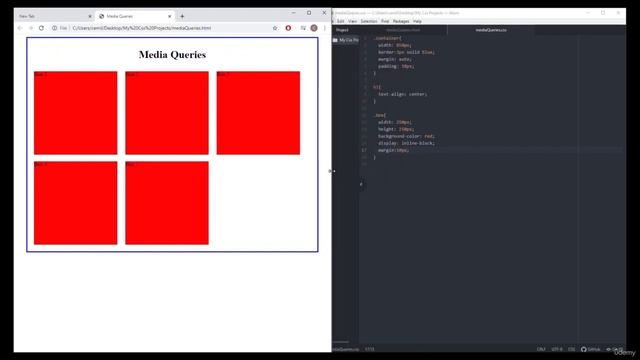The image size is (640, 360).
Task: Click the .container selector line
Action: click(387, 38)
